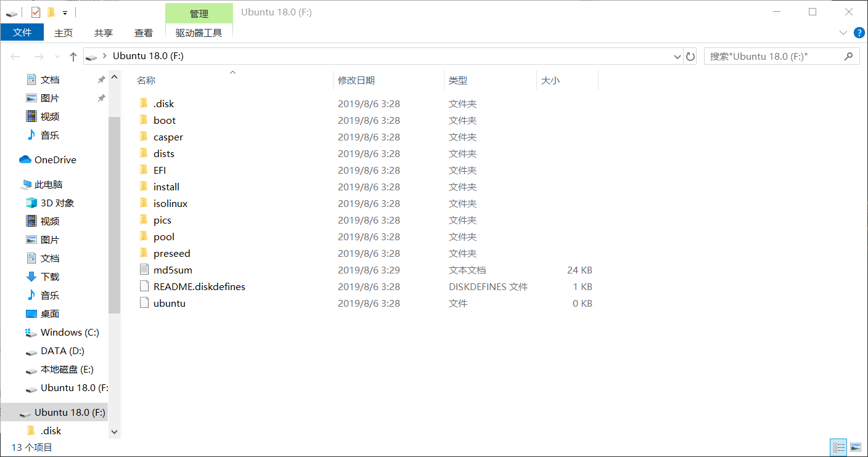Image resolution: width=868 pixels, height=457 pixels.
Task: Select the ubuntu file icon
Action: coord(144,303)
